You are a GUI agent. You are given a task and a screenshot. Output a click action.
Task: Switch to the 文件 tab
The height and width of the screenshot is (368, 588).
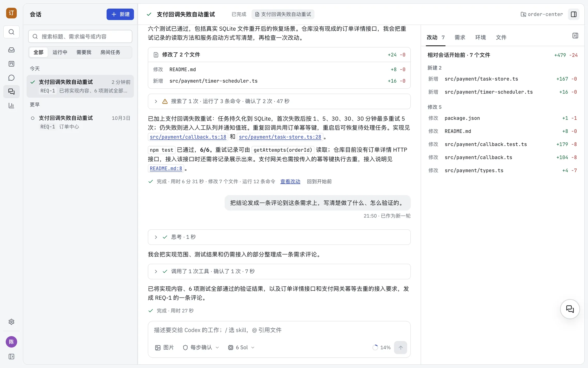point(501,38)
